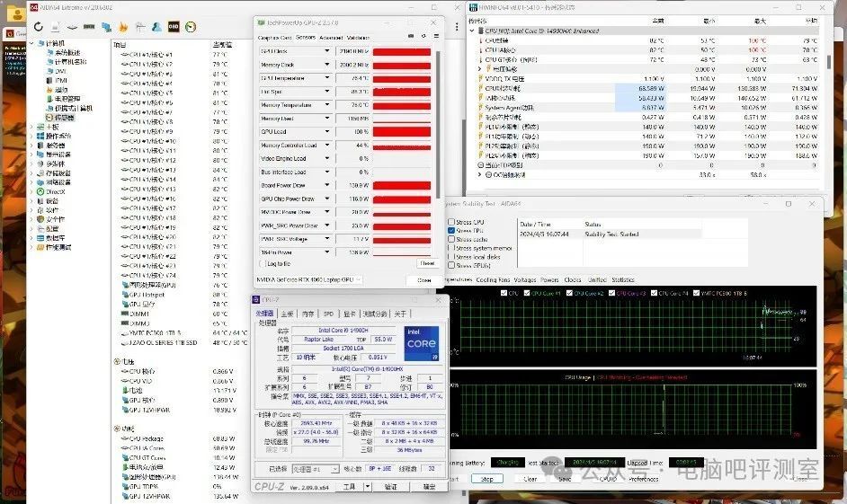The height and width of the screenshot is (504, 847).
Task: Click the CPU-Z tools dropdown arrow button
Action: click(368, 486)
